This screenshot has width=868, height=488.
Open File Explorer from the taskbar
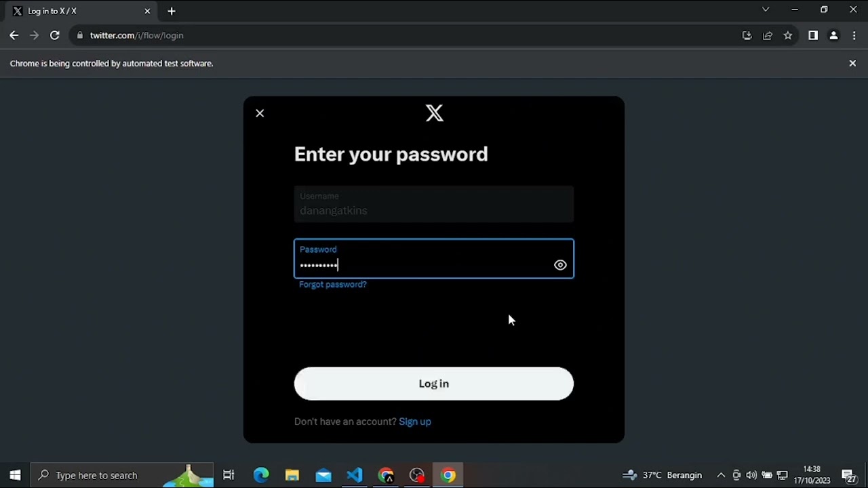(292, 475)
